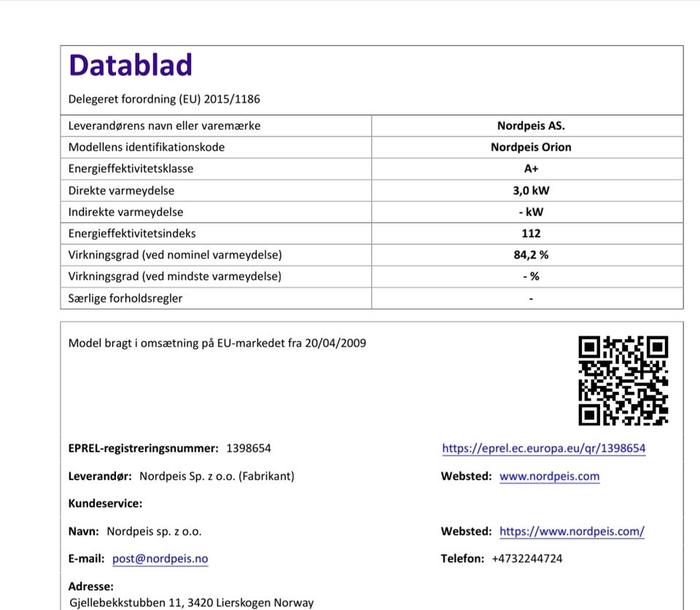Select the '84,2 %' efficiency value

pyautogui.click(x=531, y=255)
